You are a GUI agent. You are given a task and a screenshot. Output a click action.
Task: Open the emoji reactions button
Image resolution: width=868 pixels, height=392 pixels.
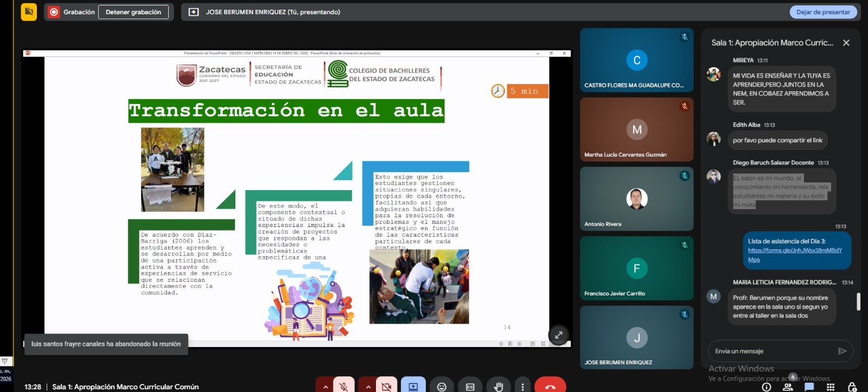tap(442, 386)
